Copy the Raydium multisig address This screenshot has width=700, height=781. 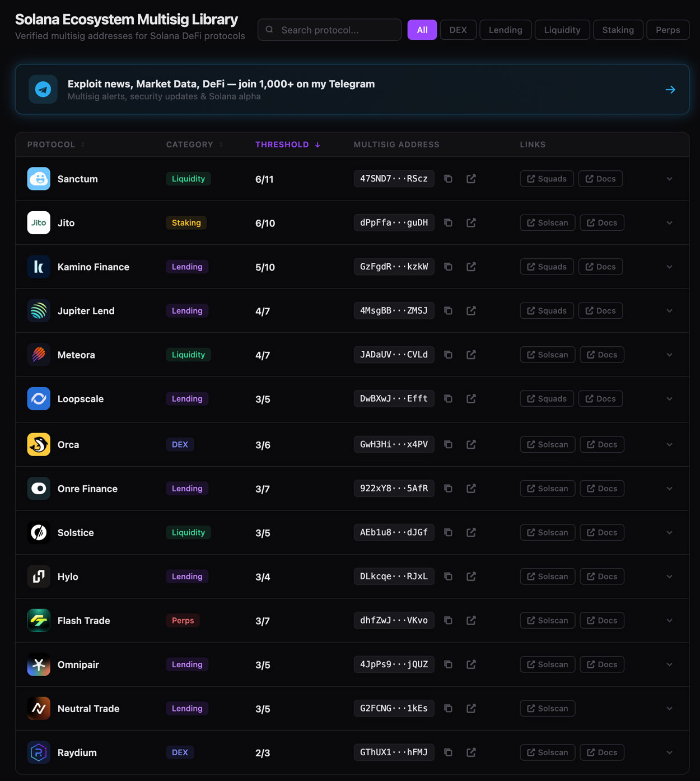pos(448,752)
